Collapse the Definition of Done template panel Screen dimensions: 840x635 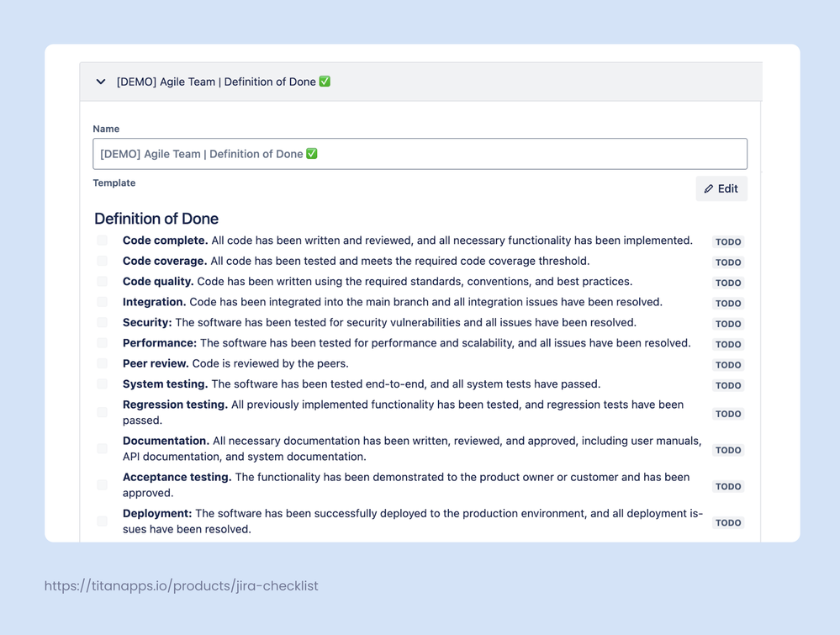click(100, 82)
